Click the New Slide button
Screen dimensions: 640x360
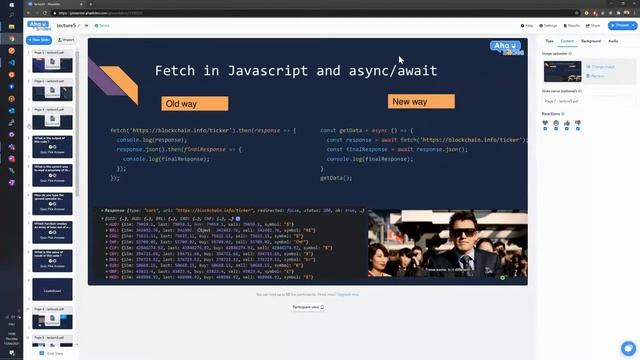tap(39, 40)
